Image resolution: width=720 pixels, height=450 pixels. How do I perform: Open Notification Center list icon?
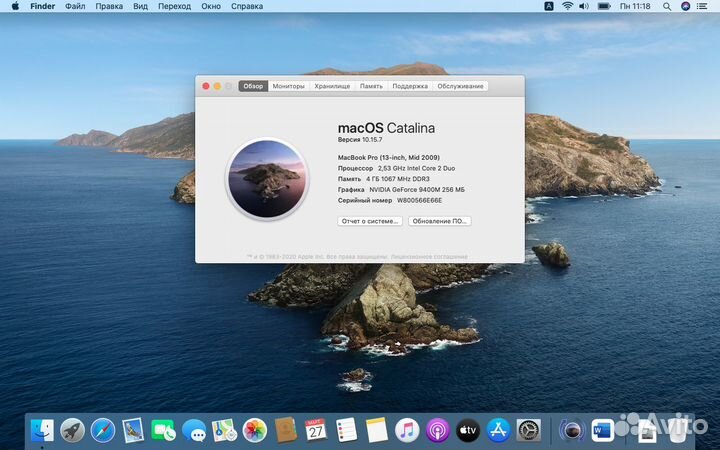pyautogui.click(x=702, y=6)
